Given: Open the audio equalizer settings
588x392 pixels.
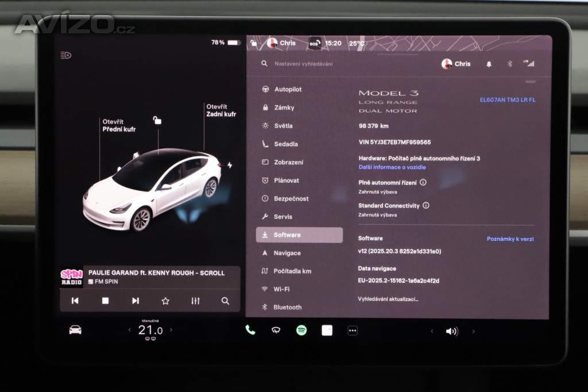Looking at the screenshot, I should coord(195,301).
